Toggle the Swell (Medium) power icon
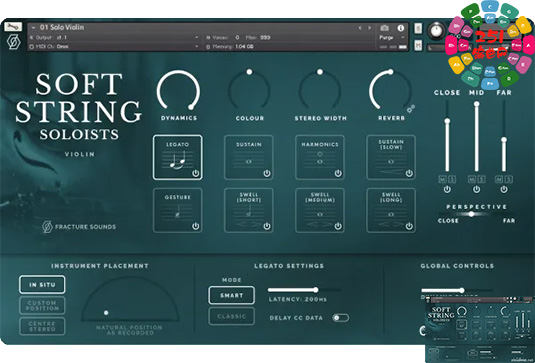535x363 pixels. click(x=338, y=226)
